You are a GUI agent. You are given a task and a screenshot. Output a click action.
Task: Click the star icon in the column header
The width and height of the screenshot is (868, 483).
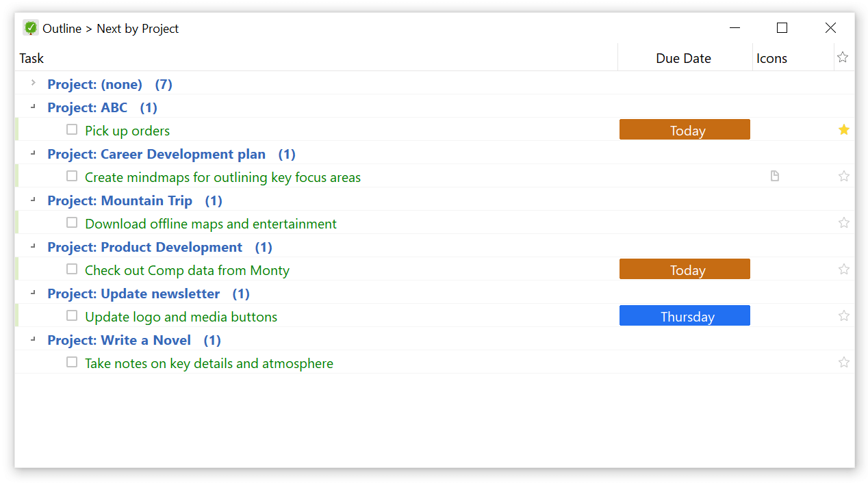point(843,57)
